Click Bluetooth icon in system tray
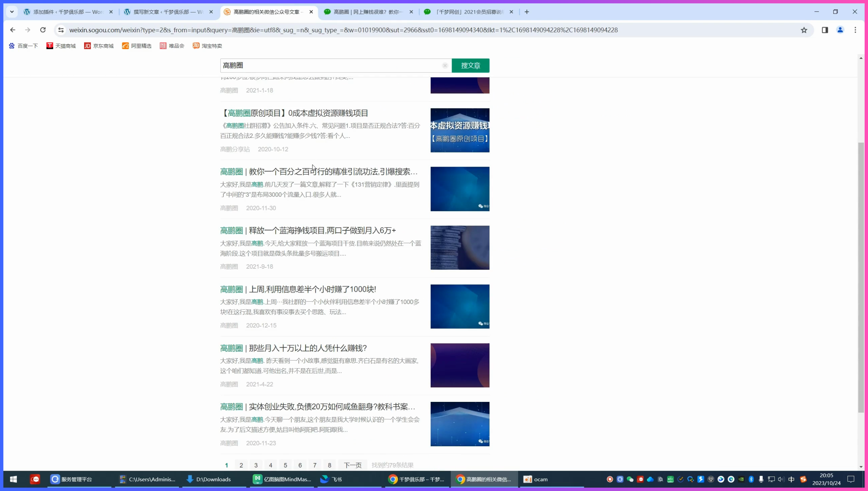The image size is (868, 491). coord(751,479)
